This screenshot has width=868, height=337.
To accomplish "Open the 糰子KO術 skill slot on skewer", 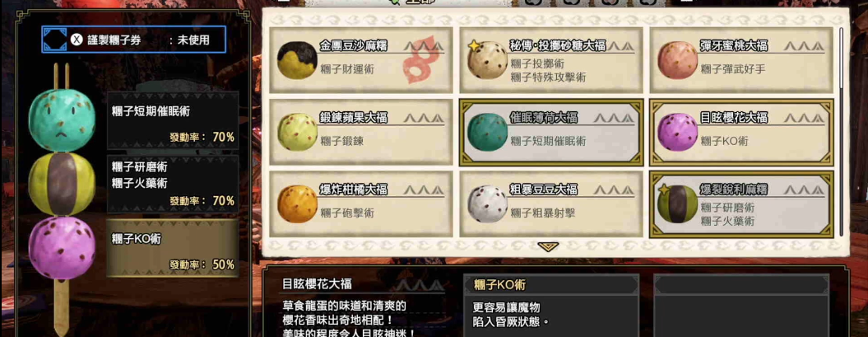I will pyautogui.click(x=173, y=248).
